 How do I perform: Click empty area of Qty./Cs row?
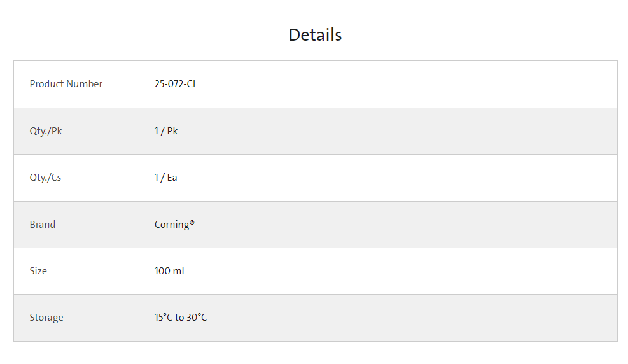400,178
